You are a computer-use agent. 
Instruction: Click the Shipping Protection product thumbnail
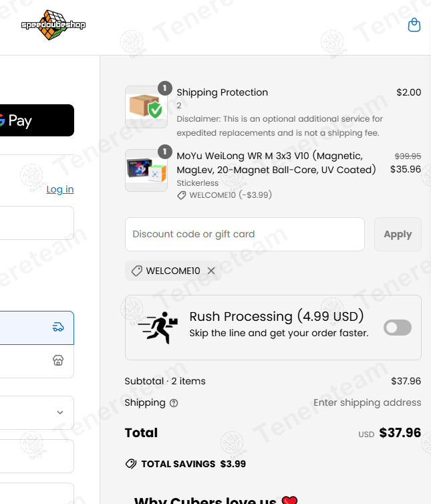146,107
